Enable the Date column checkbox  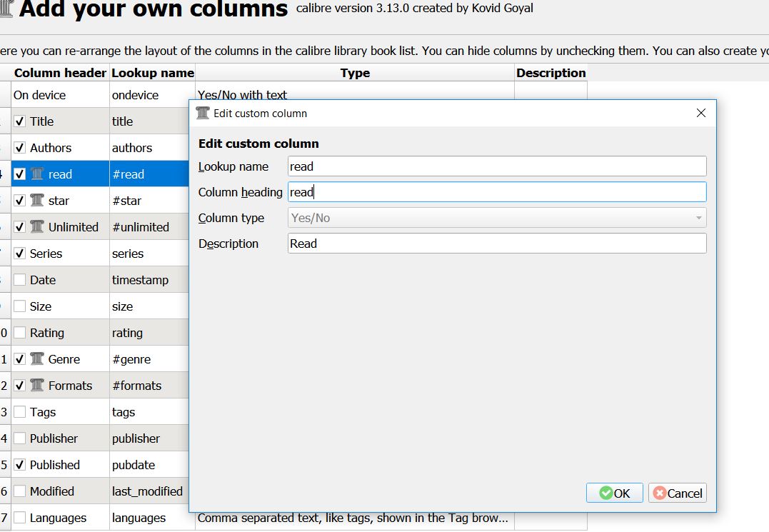pos(19,280)
